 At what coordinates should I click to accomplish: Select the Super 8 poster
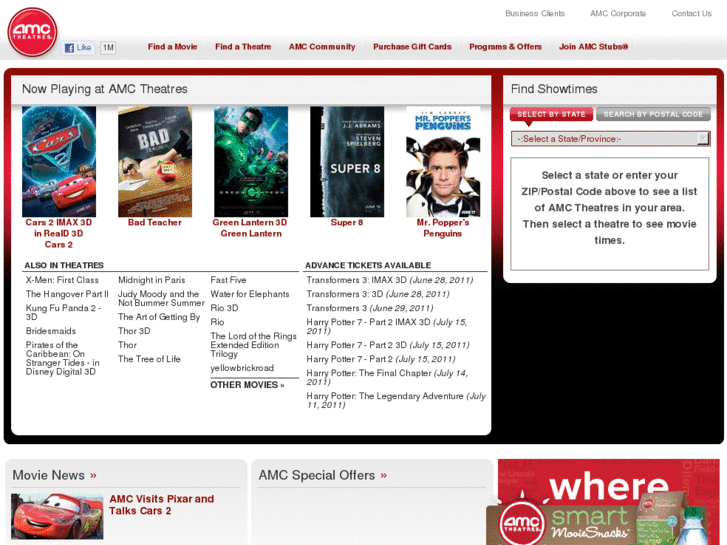click(x=347, y=161)
